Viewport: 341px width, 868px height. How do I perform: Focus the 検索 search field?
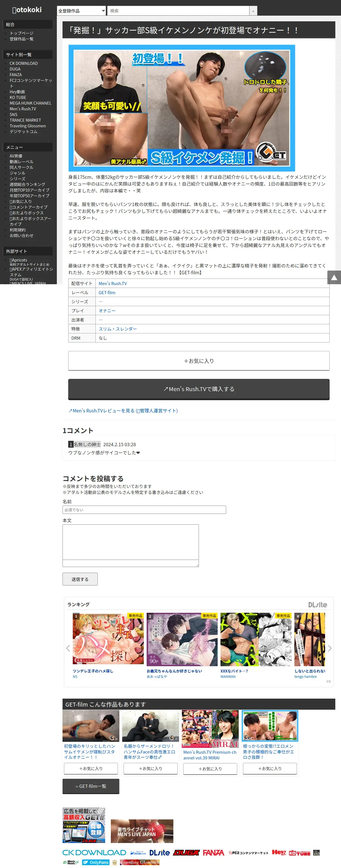178,11
